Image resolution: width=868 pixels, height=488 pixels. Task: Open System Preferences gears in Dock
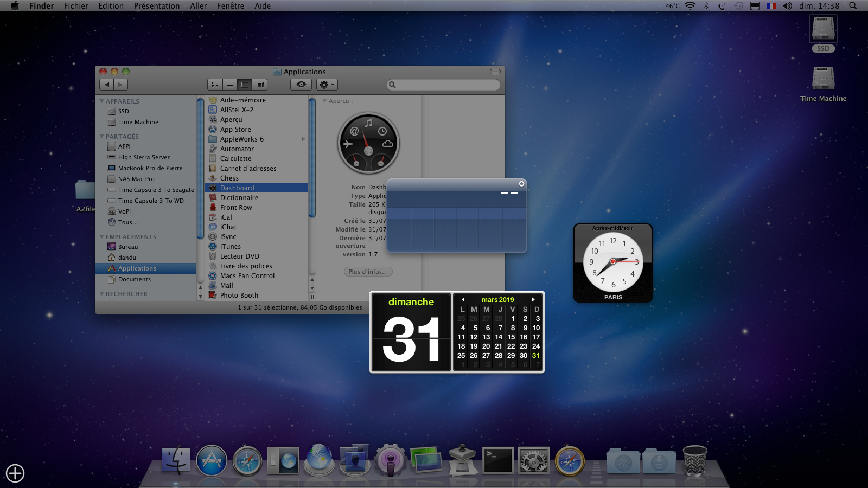coord(534,461)
